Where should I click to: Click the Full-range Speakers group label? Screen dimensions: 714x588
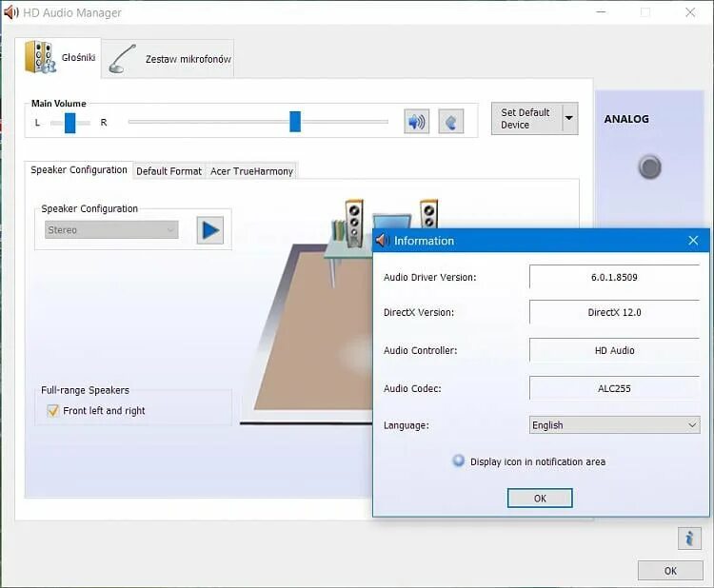(85, 390)
